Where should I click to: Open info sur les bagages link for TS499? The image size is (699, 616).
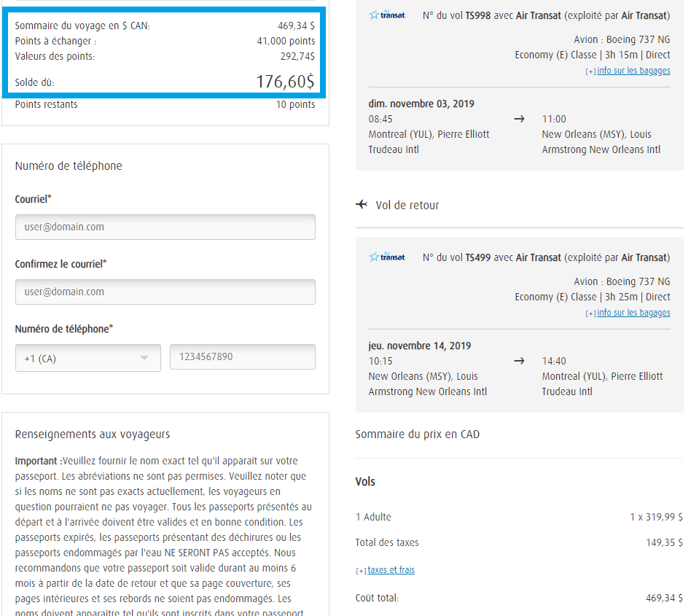pos(633,313)
